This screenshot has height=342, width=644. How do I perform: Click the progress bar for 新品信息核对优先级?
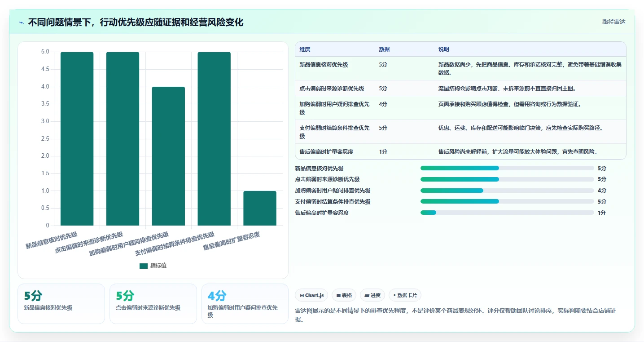click(x=507, y=168)
